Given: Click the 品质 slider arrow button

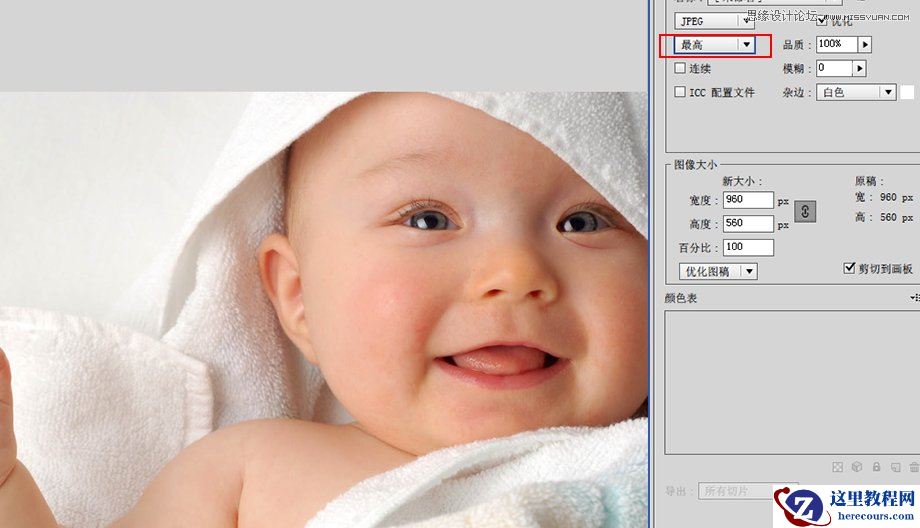Looking at the screenshot, I should pos(865,45).
